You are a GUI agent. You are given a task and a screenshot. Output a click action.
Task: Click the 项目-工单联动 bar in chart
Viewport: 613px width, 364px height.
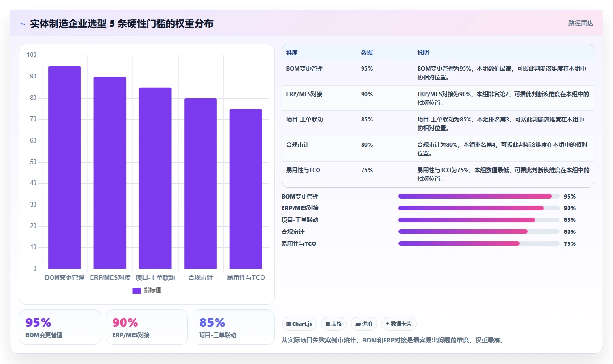(x=155, y=178)
